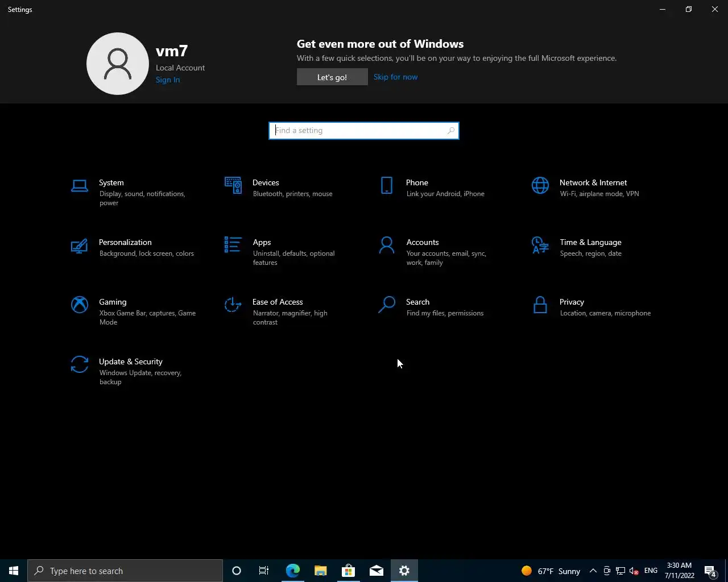Open the Devices keyboard icon
Viewport: 728px width, 582px height.
[233, 185]
